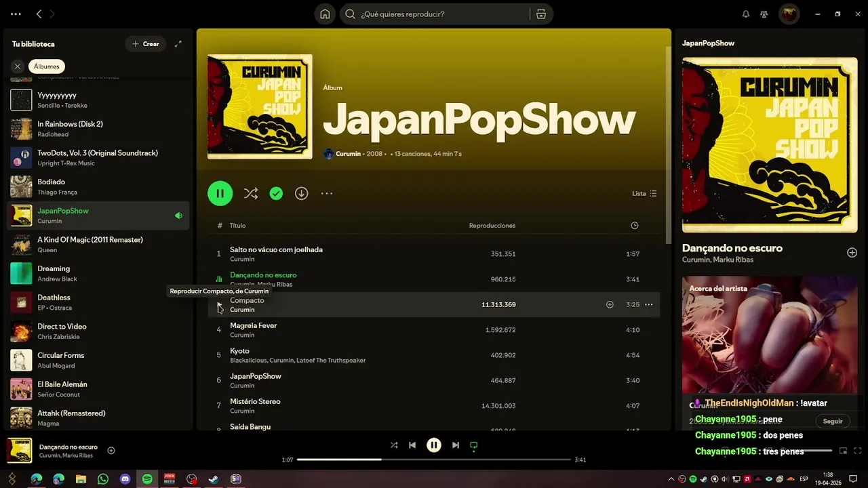Select the Kyoto track row

pos(434,355)
